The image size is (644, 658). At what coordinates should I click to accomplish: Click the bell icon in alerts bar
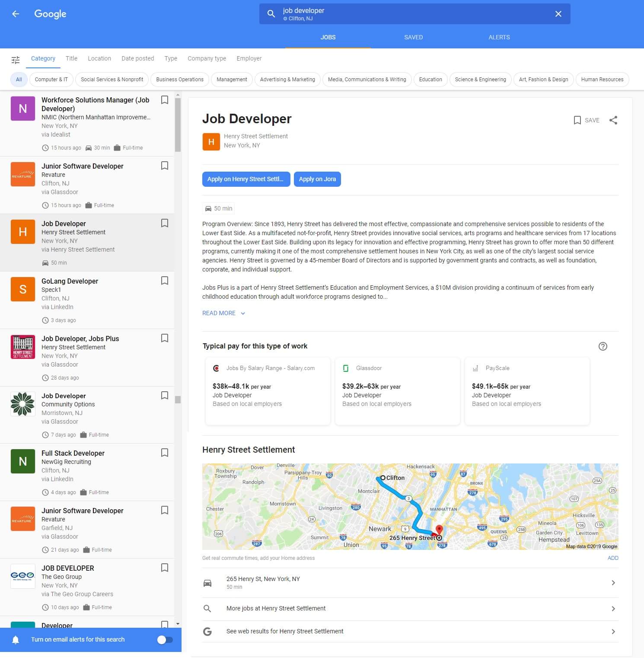pyautogui.click(x=16, y=639)
